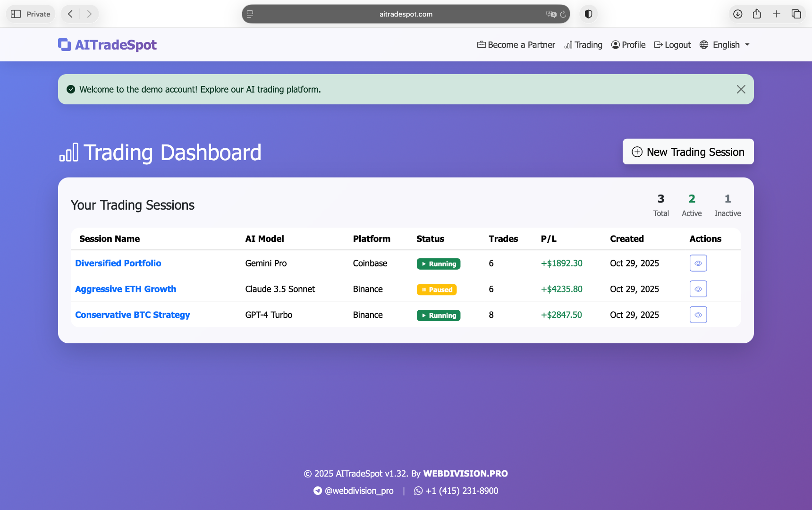Click the page reload icon
812x510 pixels.
point(563,14)
